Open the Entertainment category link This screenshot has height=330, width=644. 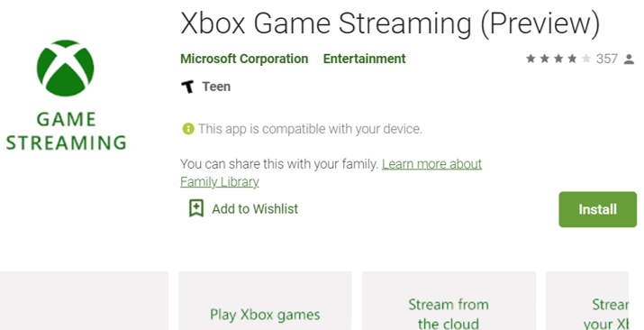click(364, 59)
